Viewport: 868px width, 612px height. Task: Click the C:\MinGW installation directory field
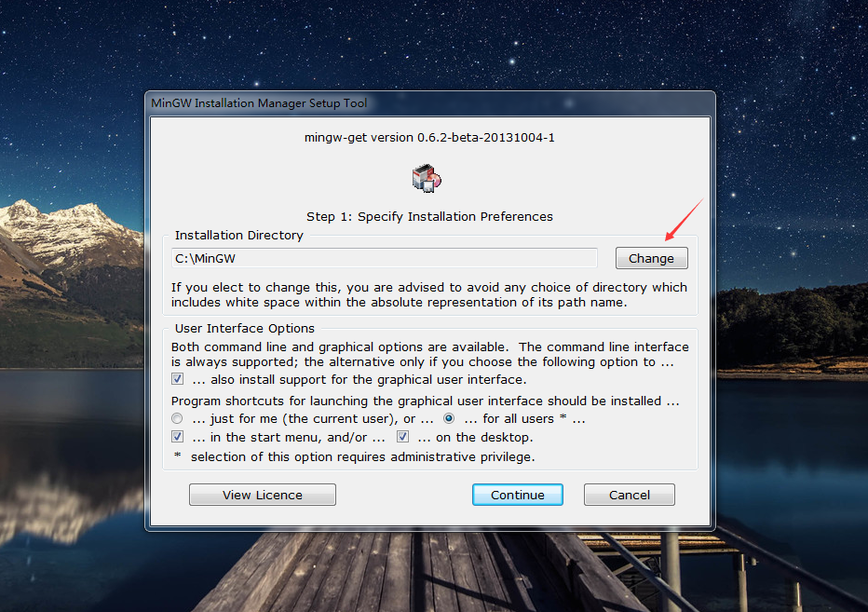[x=385, y=258]
